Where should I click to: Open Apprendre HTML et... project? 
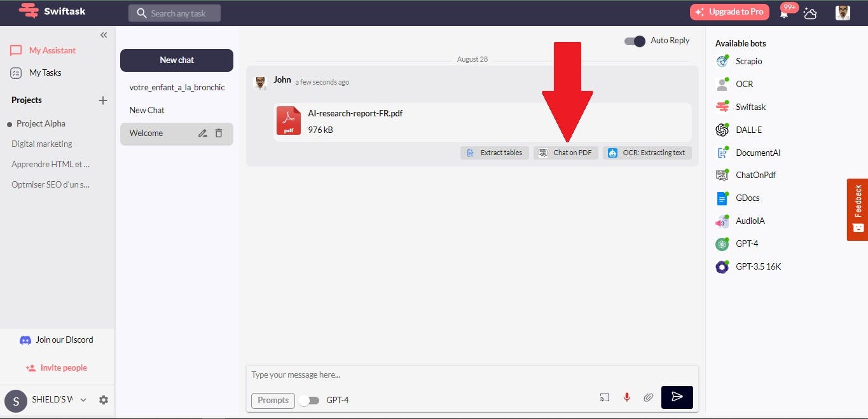51,164
